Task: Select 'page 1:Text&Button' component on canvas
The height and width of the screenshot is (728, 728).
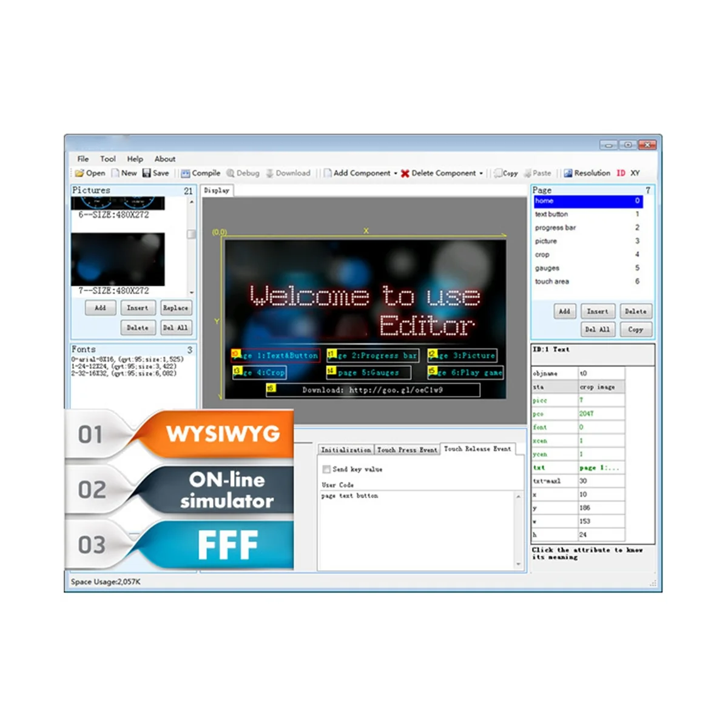Action: point(275,356)
